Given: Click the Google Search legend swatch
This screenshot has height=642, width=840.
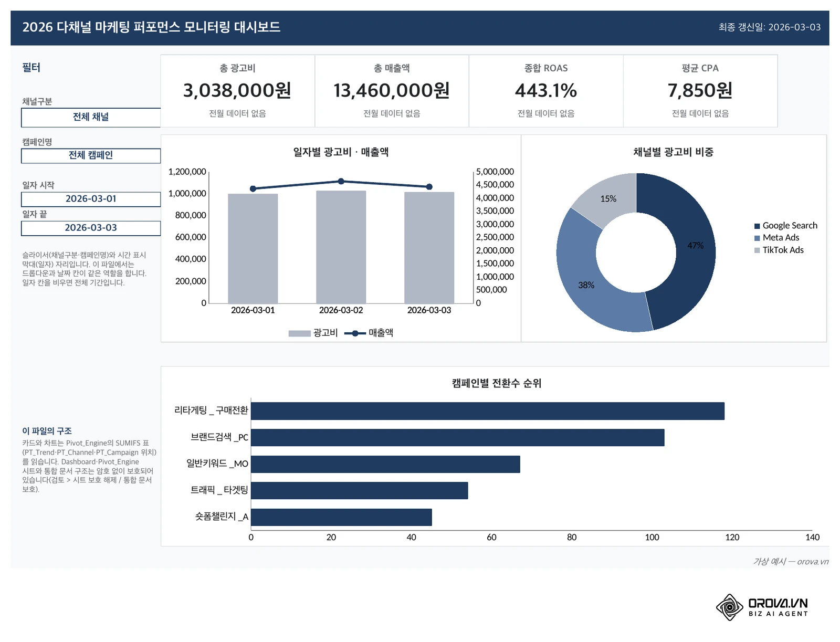Looking at the screenshot, I should tap(757, 226).
